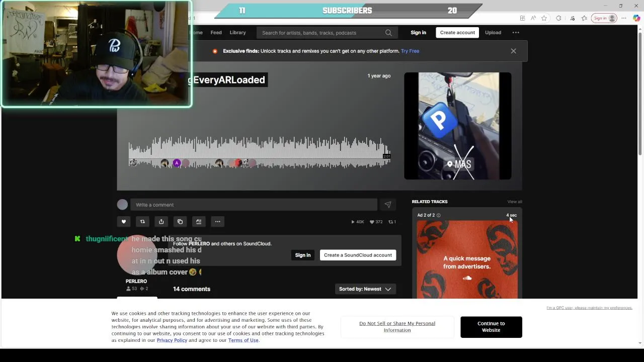Share the track via the share icon

161,222
